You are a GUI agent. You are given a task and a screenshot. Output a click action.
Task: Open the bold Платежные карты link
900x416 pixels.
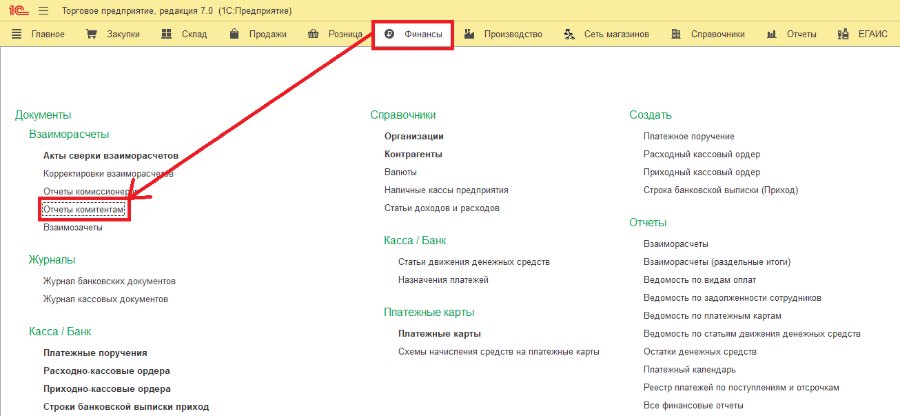439,333
